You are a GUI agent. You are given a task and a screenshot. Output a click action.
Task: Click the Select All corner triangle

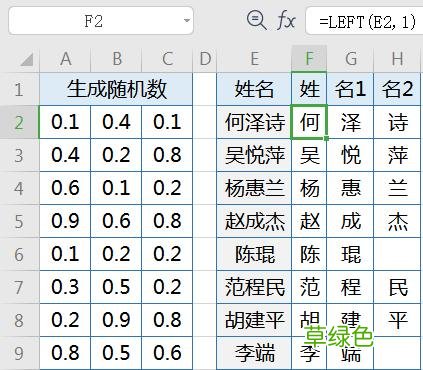[x=27, y=59]
